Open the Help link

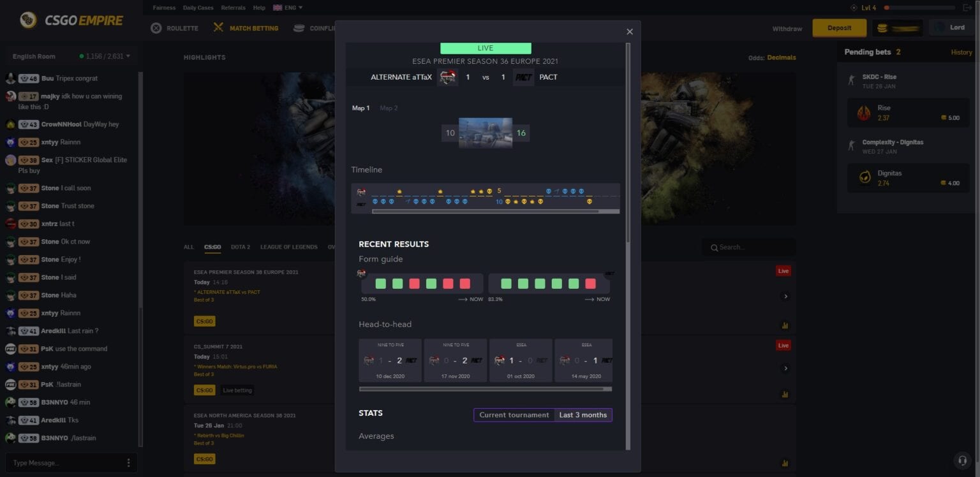(x=259, y=8)
